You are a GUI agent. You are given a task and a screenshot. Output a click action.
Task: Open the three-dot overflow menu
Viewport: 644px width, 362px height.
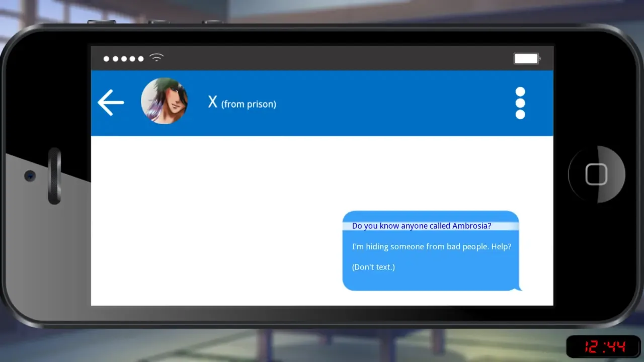coord(520,103)
